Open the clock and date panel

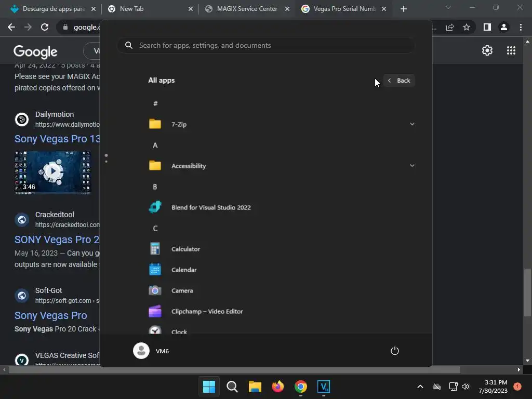[493, 387]
